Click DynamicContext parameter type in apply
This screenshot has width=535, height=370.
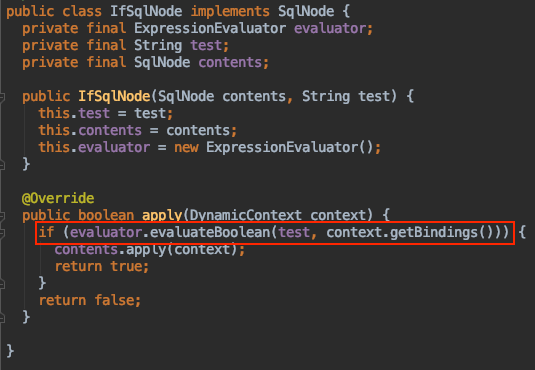tap(245, 215)
